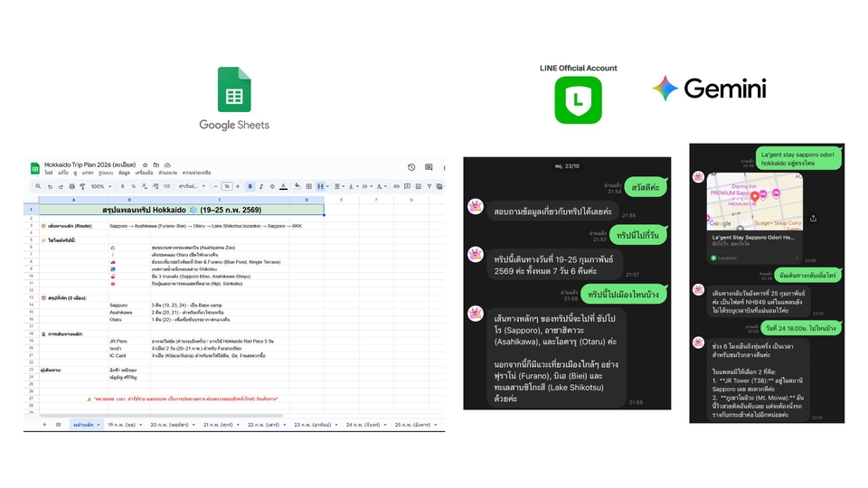The image size is (868, 488).
Task: Open the Format menu in Sheets
Action: click(x=106, y=173)
